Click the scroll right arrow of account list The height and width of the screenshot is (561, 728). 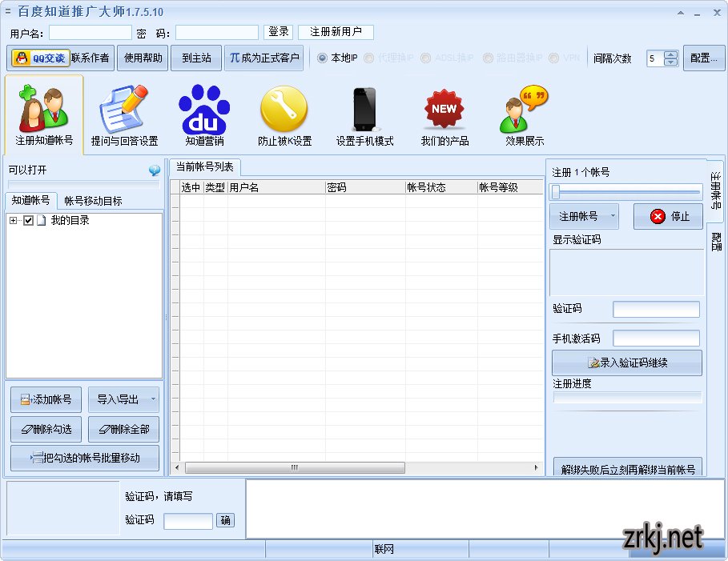point(537,467)
